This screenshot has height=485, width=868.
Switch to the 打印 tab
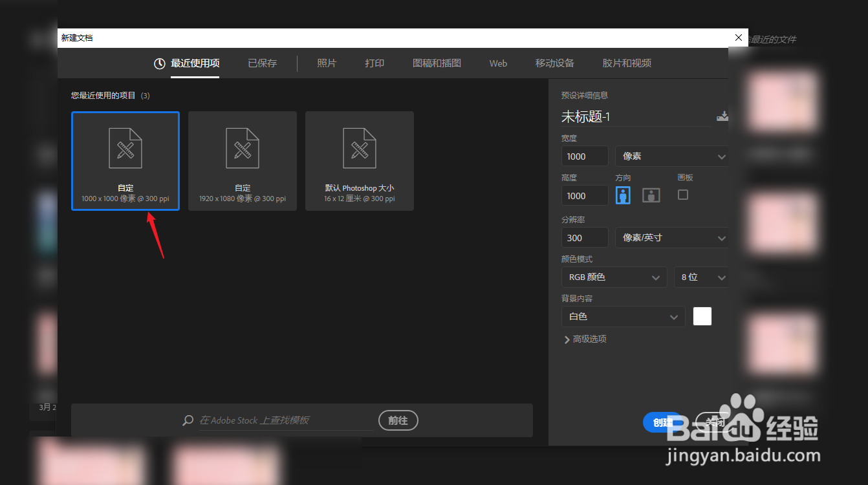tap(374, 63)
